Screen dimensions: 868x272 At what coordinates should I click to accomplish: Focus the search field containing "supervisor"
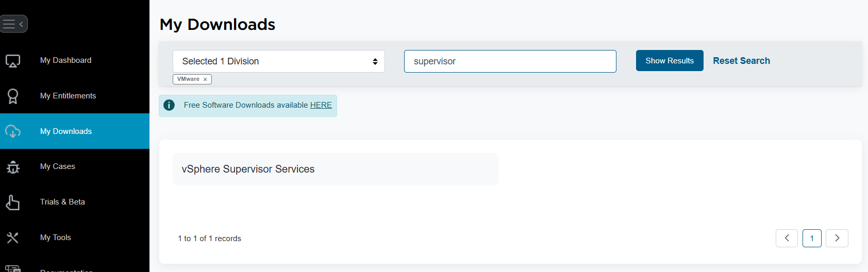[510, 61]
